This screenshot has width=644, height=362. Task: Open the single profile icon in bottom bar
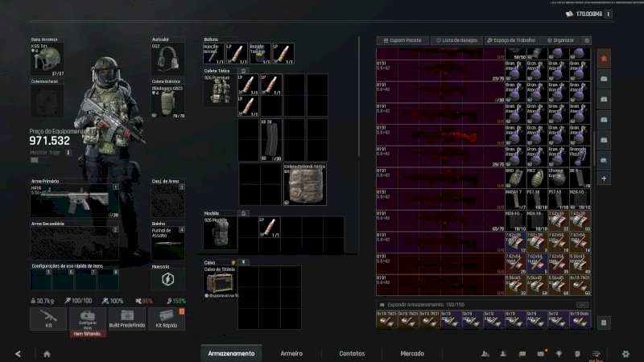pos(503,353)
